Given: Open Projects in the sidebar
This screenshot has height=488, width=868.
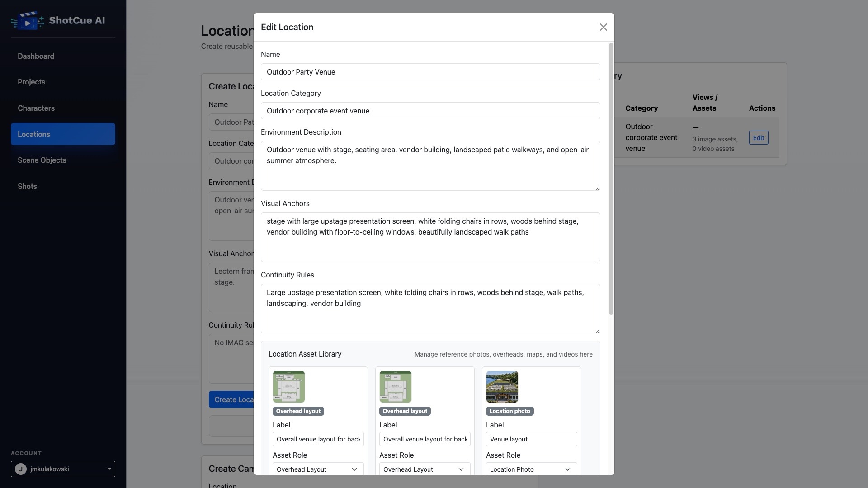Looking at the screenshot, I should [63, 82].
